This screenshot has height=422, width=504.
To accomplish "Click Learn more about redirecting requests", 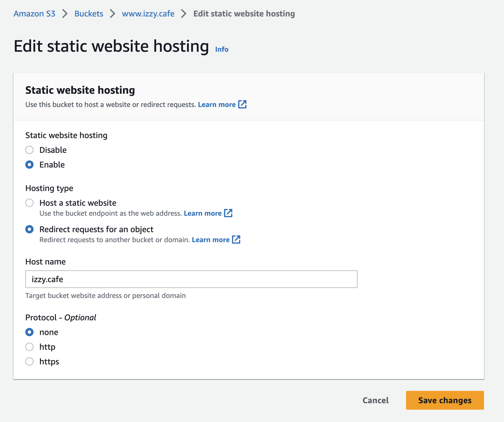I will click(211, 240).
